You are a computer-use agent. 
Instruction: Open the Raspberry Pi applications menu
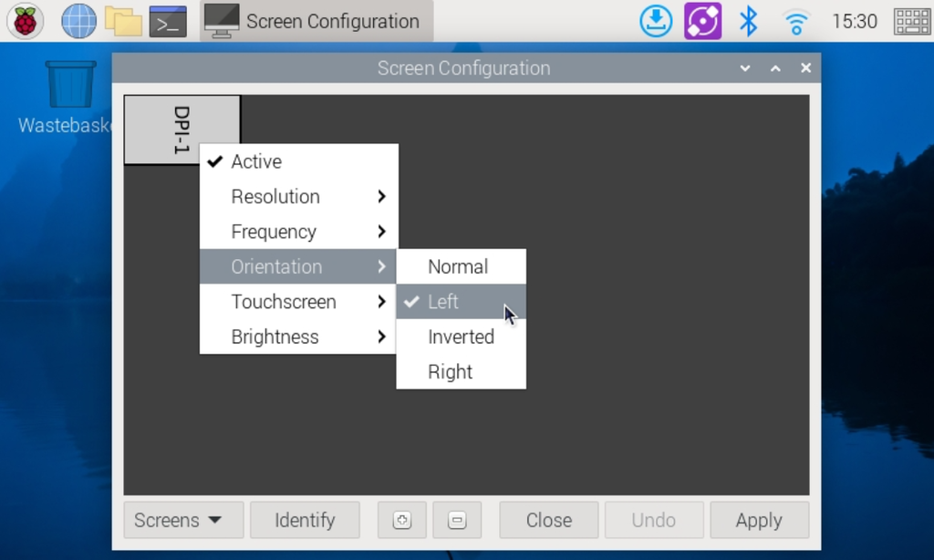point(25,19)
